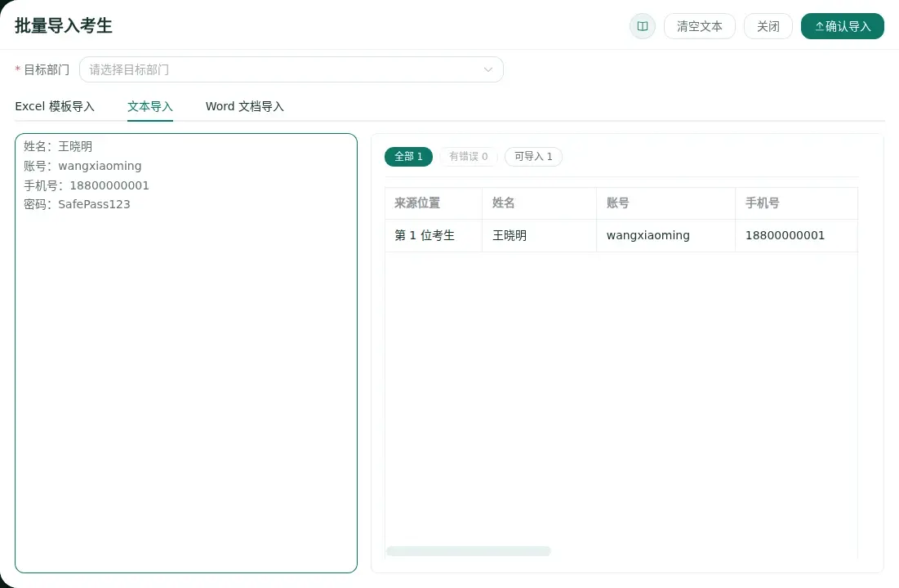Image resolution: width=899 pixels, height=588 pixels.
Task: Open the book guide icon button
Action: point(642,26)
